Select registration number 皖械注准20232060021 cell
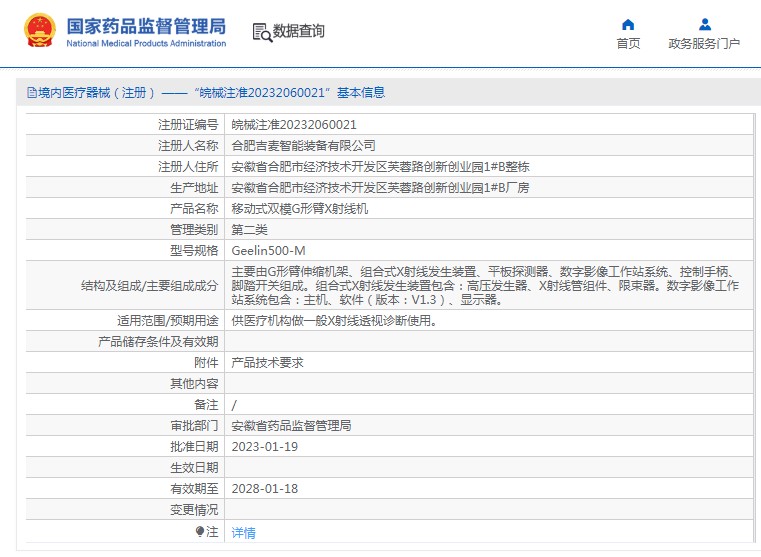This screenshot has width=761, height=557. pyautogui.click(x=294, y=125)
